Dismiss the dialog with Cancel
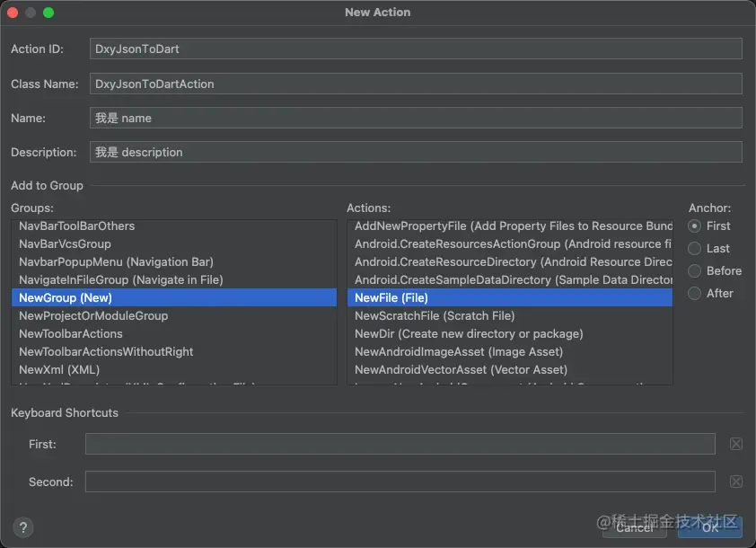The height and width of the screenshot is (548, 756). point(635,528)
